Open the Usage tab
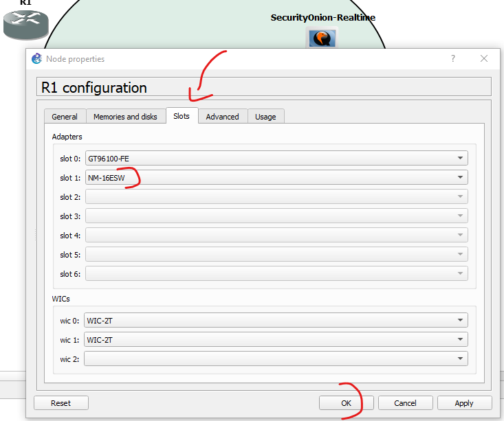The width and height of the screenshot is (504, 421). click(265, 117)
